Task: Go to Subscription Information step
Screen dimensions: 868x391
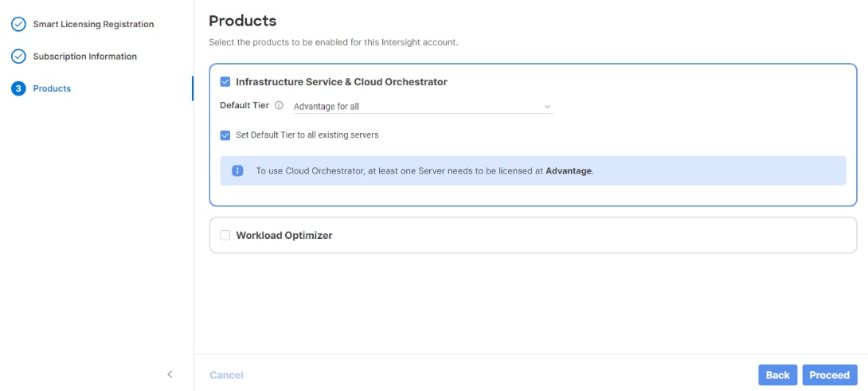Action: tap(84, 57)
